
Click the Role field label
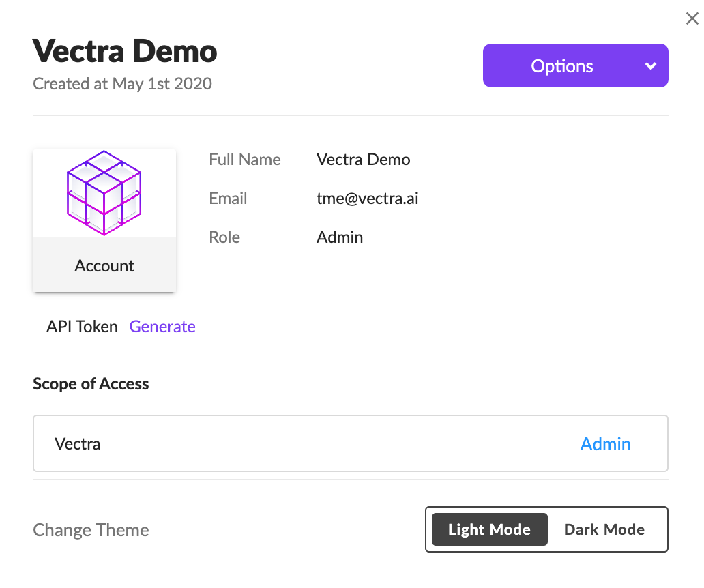coord(224,237)
